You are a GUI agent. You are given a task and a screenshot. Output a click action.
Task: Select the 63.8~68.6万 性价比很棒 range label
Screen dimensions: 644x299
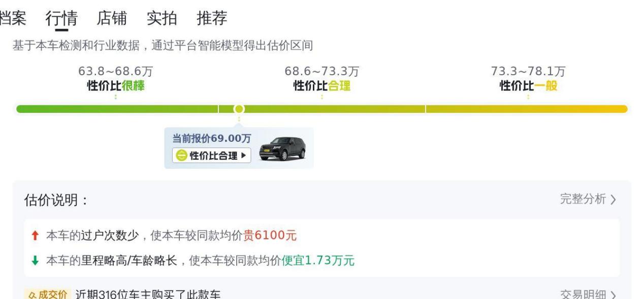coord(116,79)
